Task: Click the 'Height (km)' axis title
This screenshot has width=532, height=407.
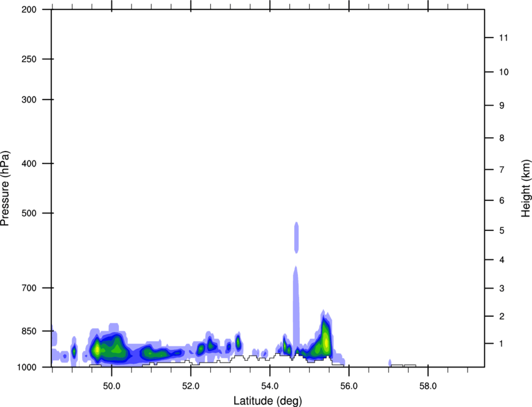Action: (x=526, y=188)
